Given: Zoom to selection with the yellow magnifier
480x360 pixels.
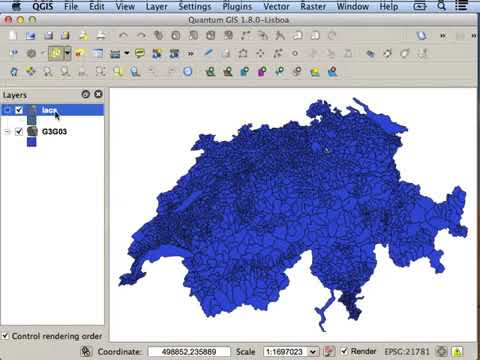Looking at the screenshot, I should pos(118,71).
